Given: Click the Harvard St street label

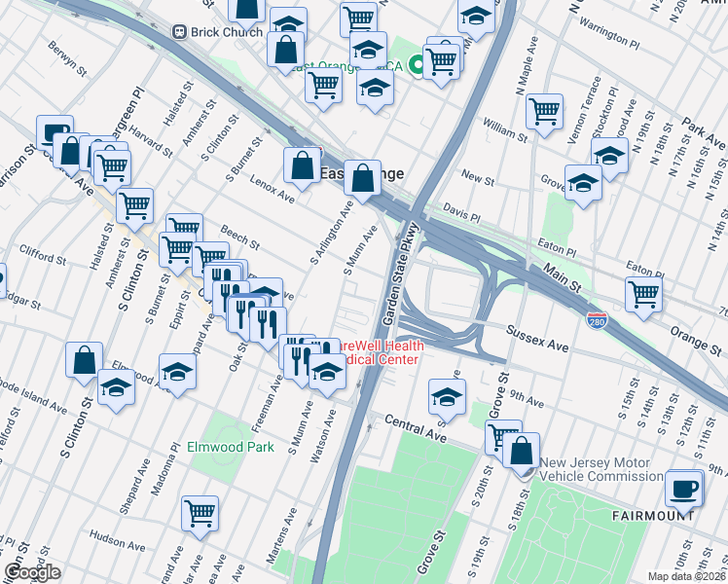Looking at the screenshot, I should pyautogui.click(x=151, y=141).
